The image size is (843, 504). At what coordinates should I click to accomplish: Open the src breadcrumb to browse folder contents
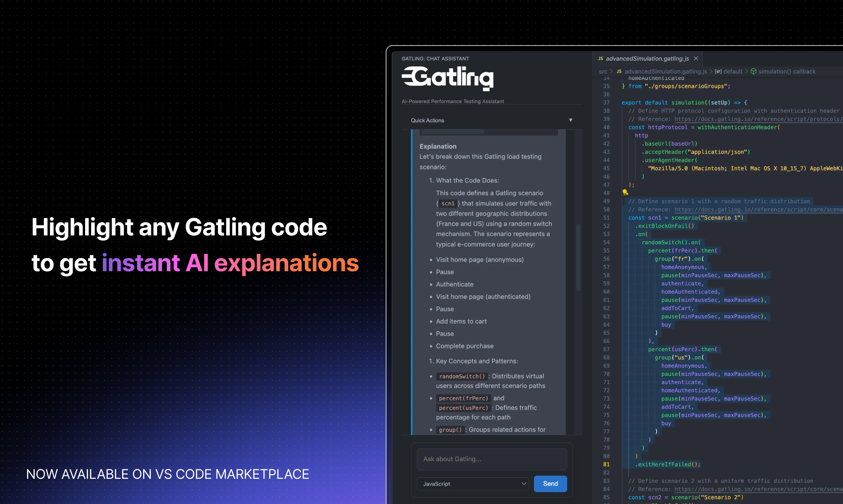(x=603, y=71)
